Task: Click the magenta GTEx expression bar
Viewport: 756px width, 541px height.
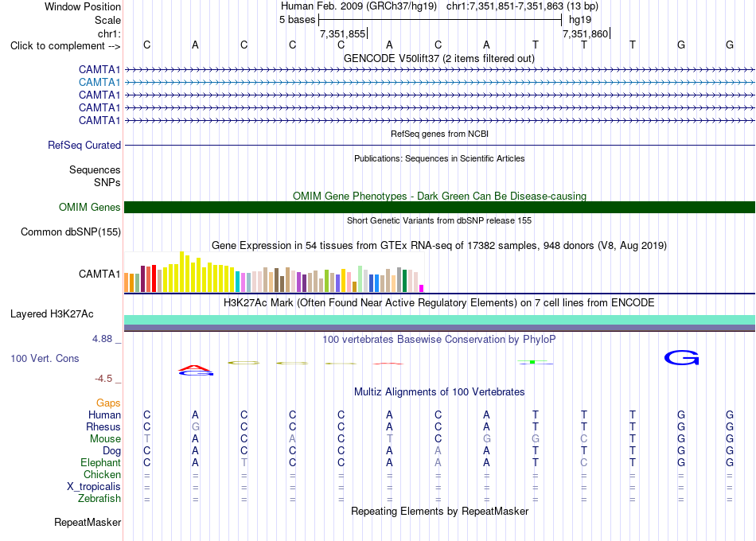Action: pos(421,288)
